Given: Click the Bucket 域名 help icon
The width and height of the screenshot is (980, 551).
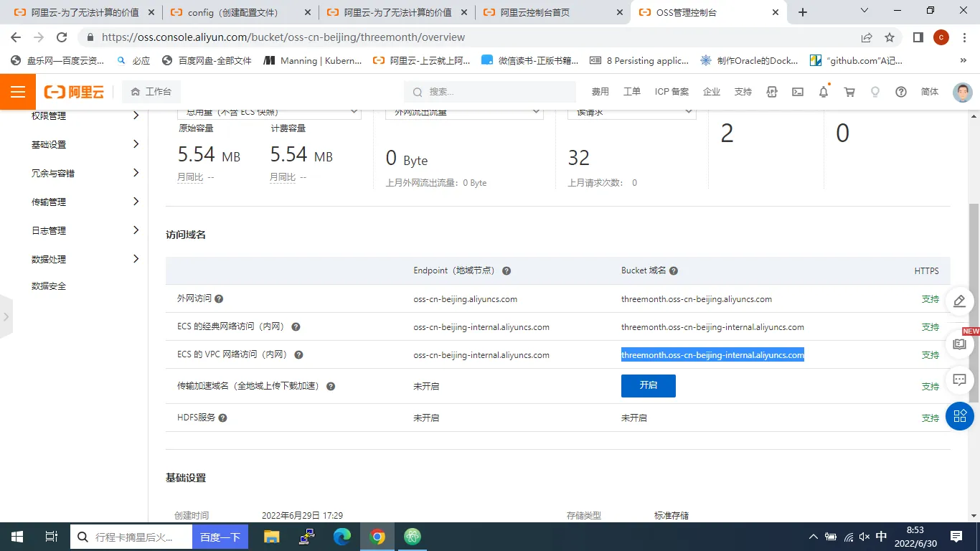Looking at the screenshot, I should pos(674,271).
